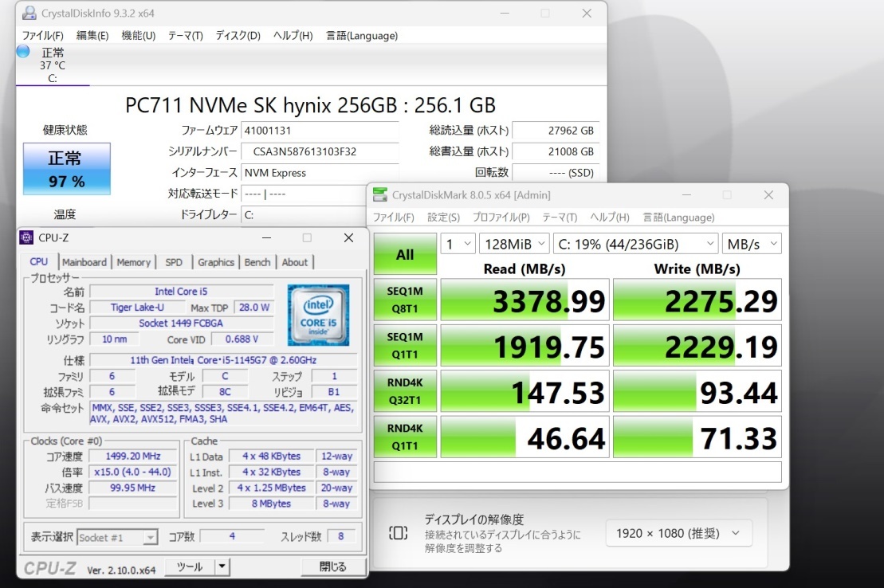Click the CPU name field Intel Core i5

pos(181,292)
